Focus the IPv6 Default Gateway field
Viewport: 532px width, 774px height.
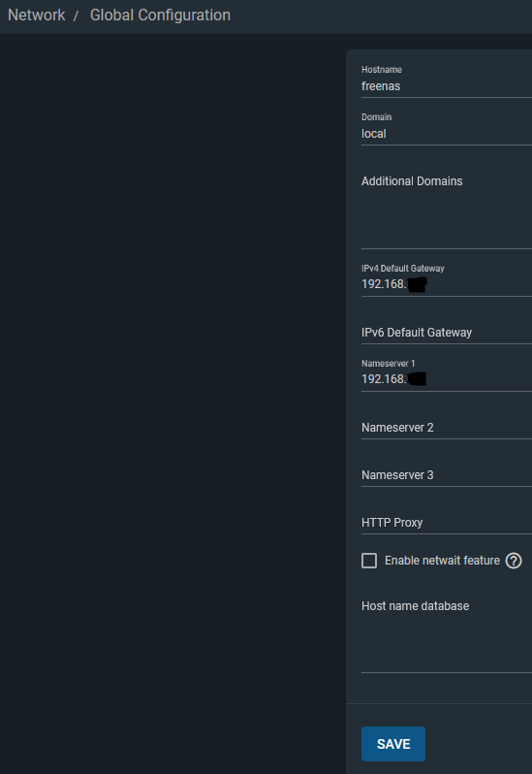pos(447,333)
